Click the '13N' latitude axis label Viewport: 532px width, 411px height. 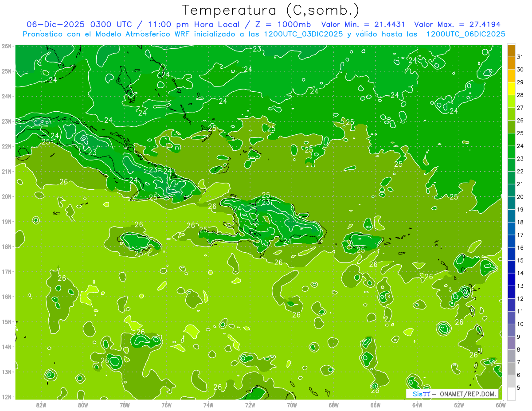(x=7, y=372)
